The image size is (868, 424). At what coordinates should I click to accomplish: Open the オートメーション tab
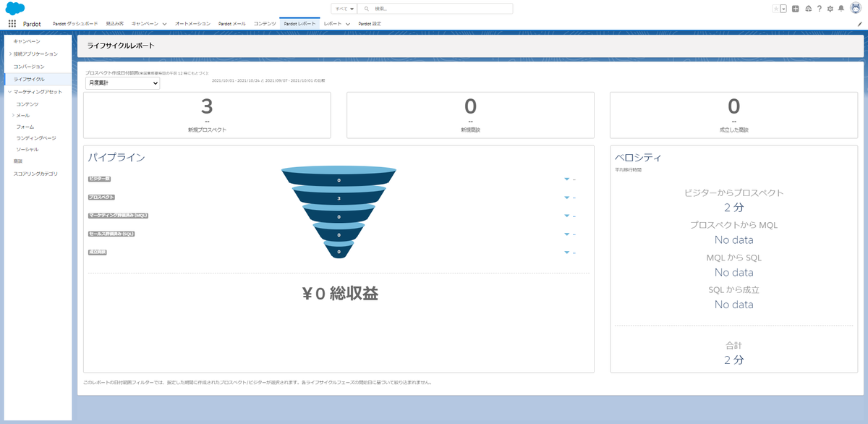[192, 24]
